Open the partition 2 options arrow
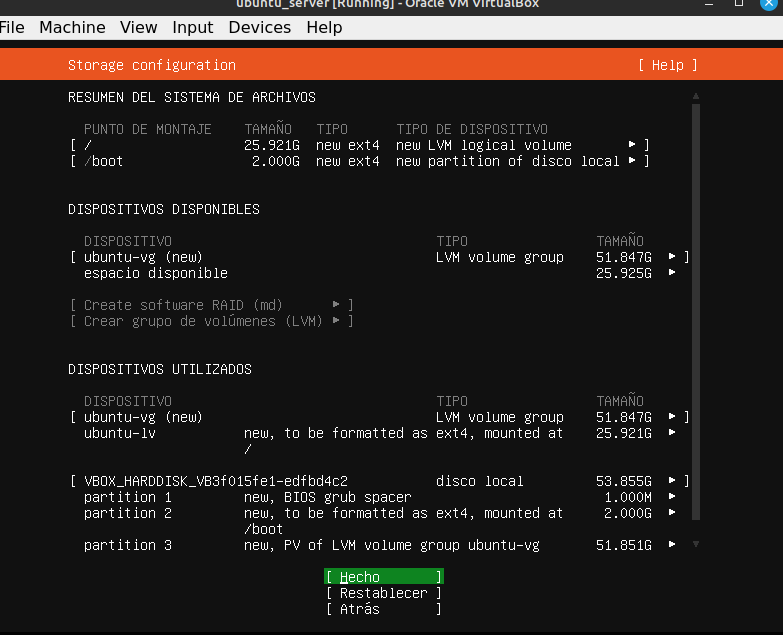783x635 pixels. tap(672, 513)
